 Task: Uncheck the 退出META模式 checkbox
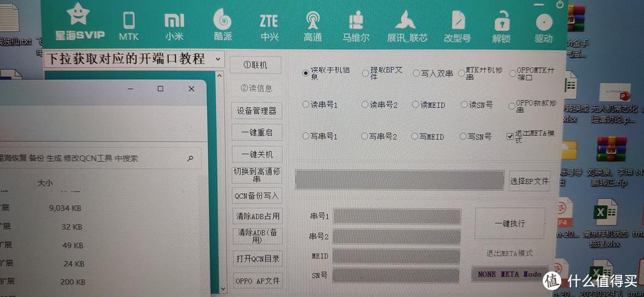[x=510, y=136]
